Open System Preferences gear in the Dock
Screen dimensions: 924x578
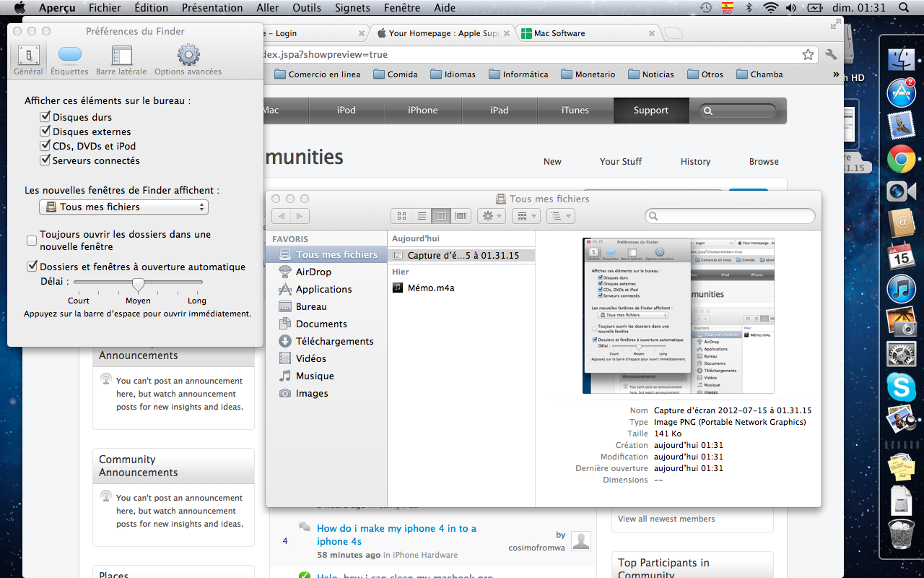pyautogui.click(x=902, y=355)
